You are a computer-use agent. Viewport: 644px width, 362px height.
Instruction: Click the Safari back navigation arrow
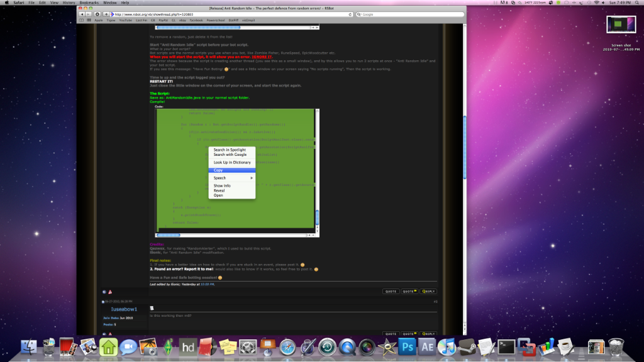82,14
